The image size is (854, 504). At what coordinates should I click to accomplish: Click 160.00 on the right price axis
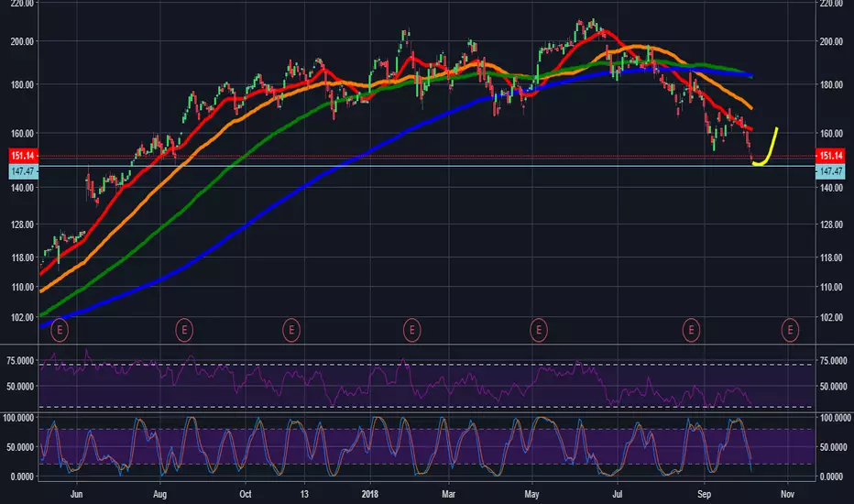tap(831, 133)
